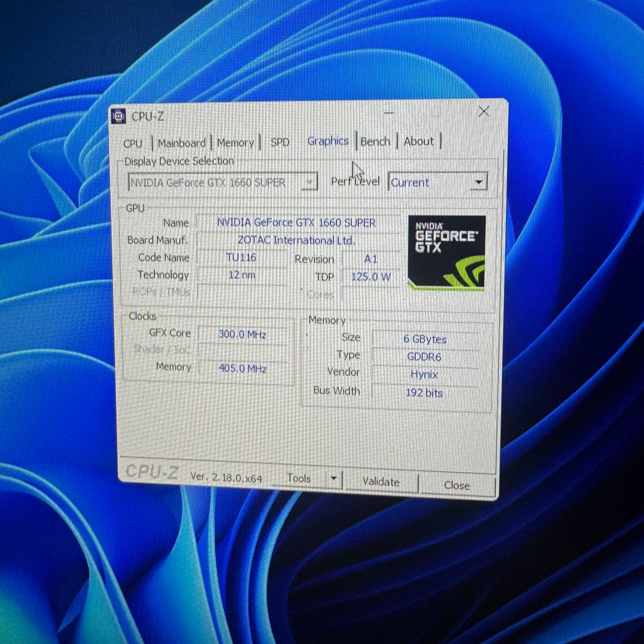Open the Memory tab
The width and height of the screenshot is (644, 644).
(235, 143)
